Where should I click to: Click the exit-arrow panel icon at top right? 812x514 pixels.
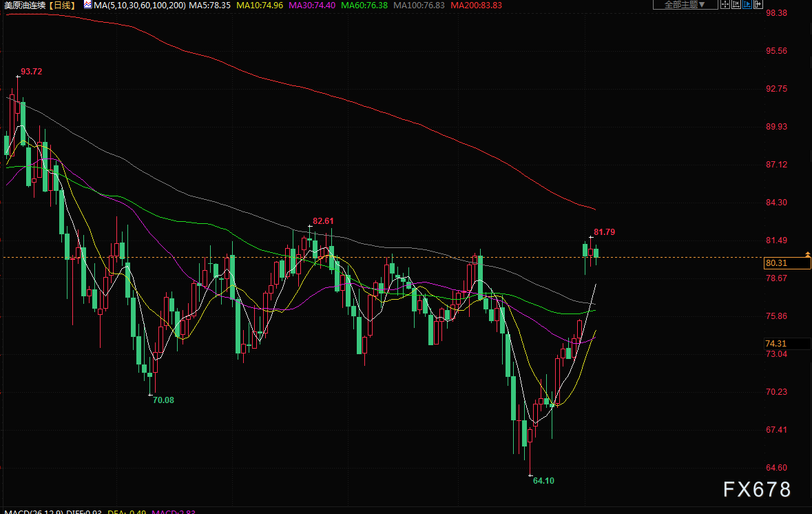click(758, 4)
